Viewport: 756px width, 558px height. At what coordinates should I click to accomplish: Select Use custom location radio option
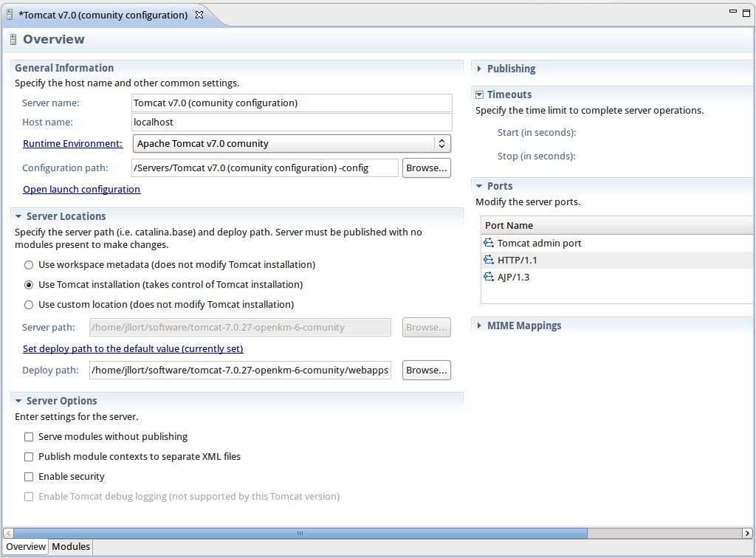[29, 305]
